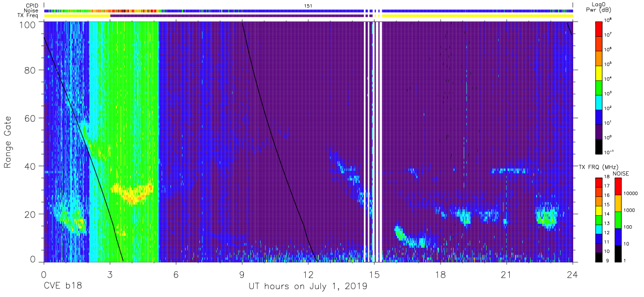Pick the blue 11–12 MHz TX FRQ swatch

[x=599, y=238]
